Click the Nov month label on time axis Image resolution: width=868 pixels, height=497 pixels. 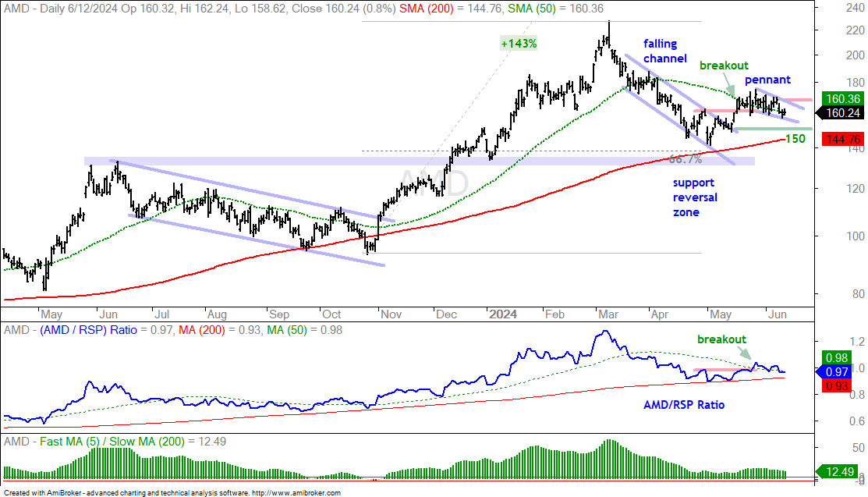point(391,314)
